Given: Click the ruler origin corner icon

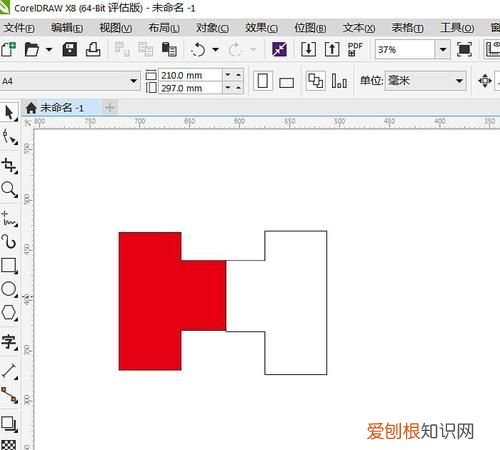Looking at the screenshot, I should 28,123.
